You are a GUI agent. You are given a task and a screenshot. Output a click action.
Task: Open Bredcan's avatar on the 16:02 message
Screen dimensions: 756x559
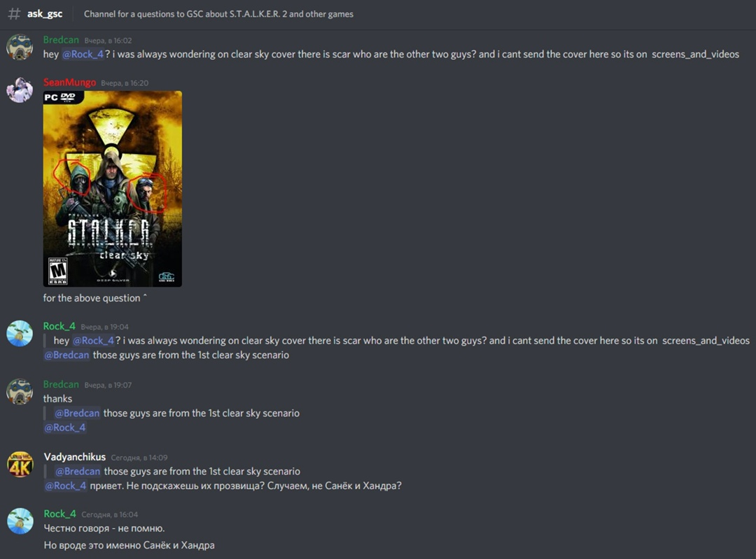20,48
